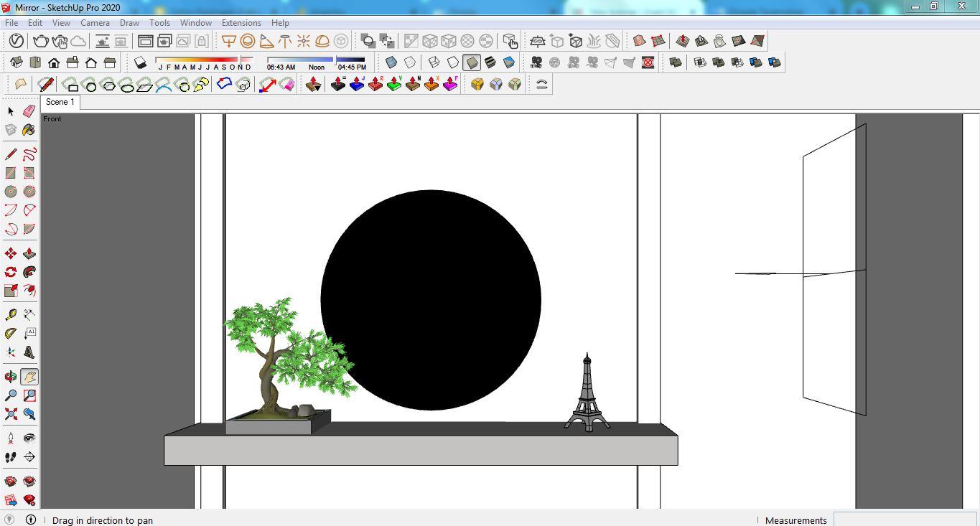The height and width of the screenshot is (526, 980).
Task: Expand the Draw menu
Action: [129, 23]
